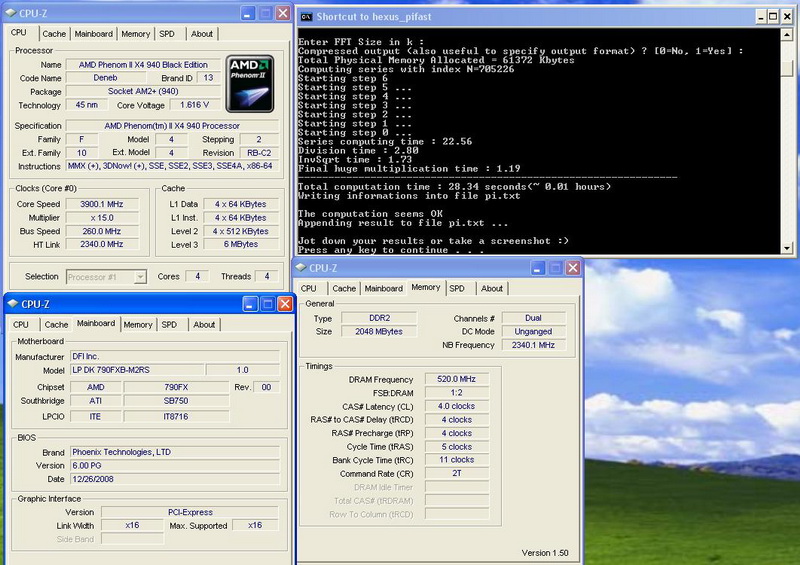Open the Cache tab in top CPU-Z window
The image size is (800, 565).
click(54, 34)
